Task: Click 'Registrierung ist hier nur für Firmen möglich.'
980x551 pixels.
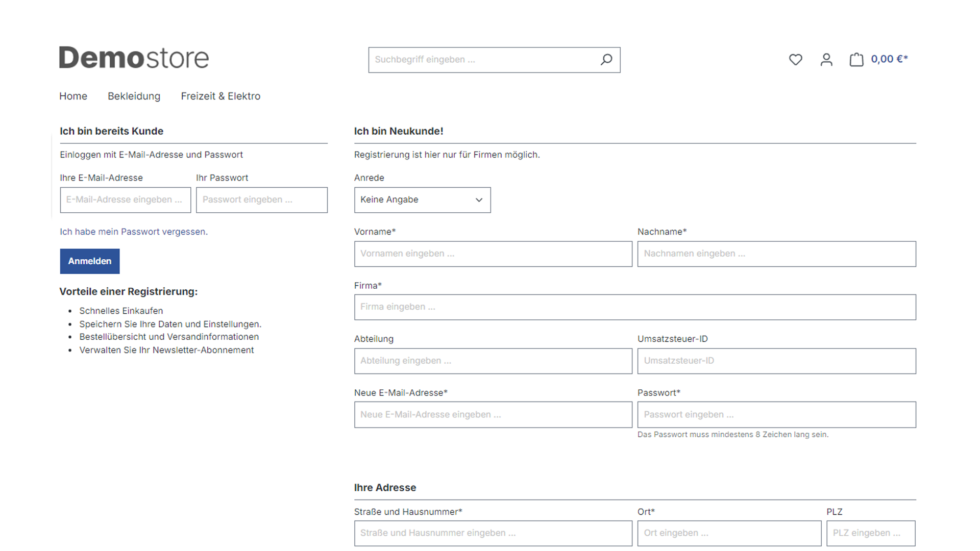Action: coord(447,155)
